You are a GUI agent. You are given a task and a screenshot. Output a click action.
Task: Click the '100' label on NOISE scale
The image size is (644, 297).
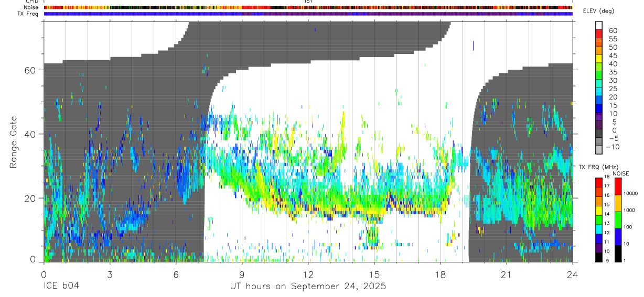[x=627, y=227]
